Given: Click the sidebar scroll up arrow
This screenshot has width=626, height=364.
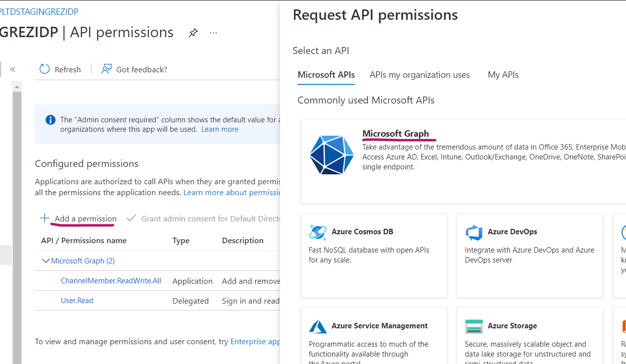Looking at the screenshot, I should (x=17, y=87).
